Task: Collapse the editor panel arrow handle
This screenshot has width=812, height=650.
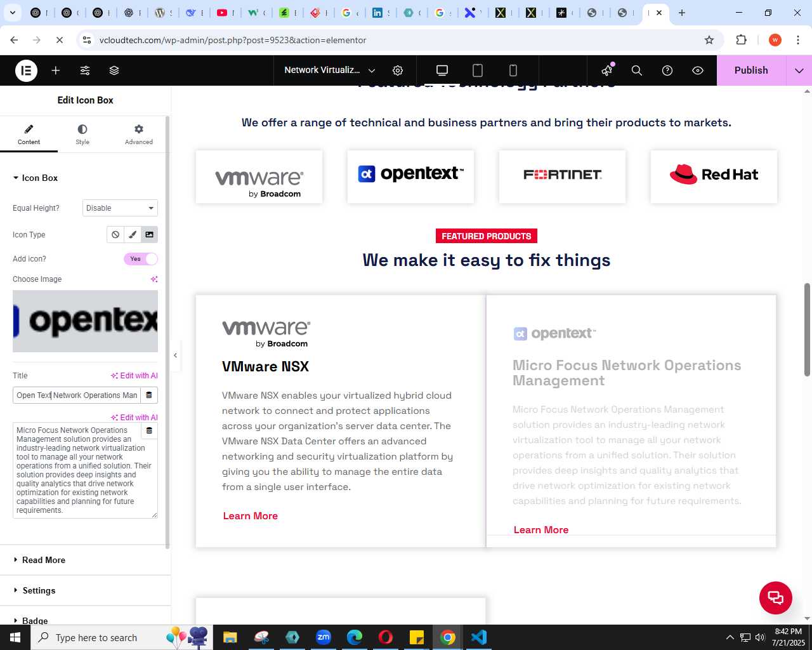Action: (176, 355)
